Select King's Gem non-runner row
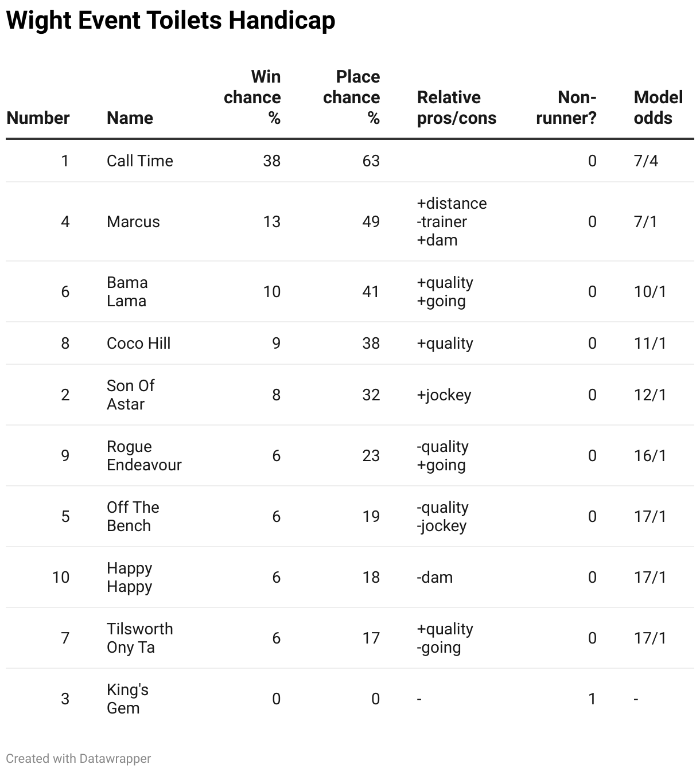This screenshot has height=772, width=700. pos(350,699)
